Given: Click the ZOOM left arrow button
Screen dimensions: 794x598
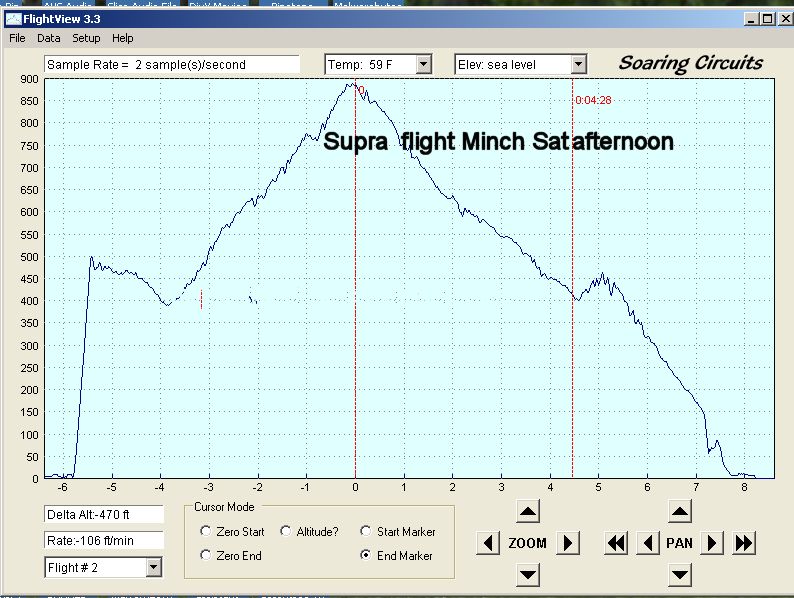Looking at the screenshot, I should [x=488, y=543].
